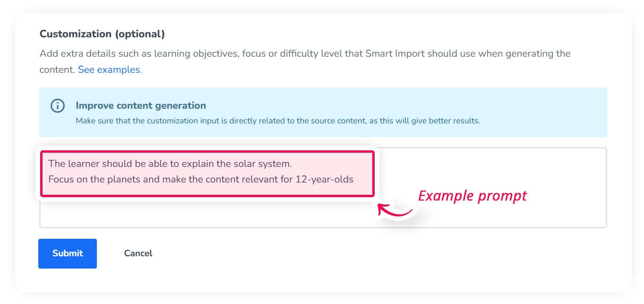Open the See examples link
This screenshot has width=644, height=304.
[x=109, y=69]
